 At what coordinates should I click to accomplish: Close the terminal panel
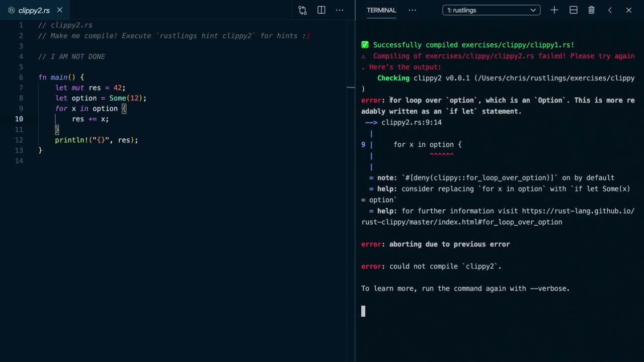coord(628,10)
